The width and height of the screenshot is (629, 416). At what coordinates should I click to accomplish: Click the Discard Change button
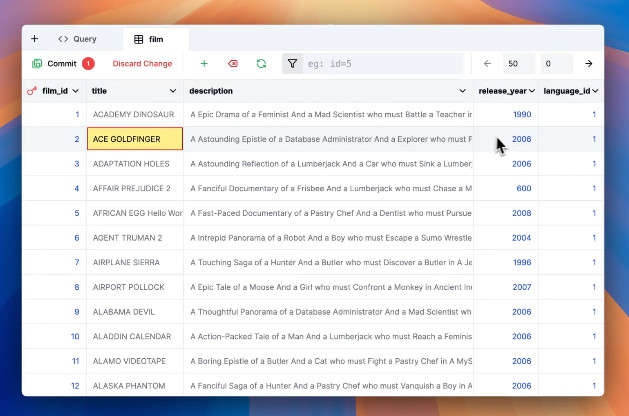tap(142, 63)
